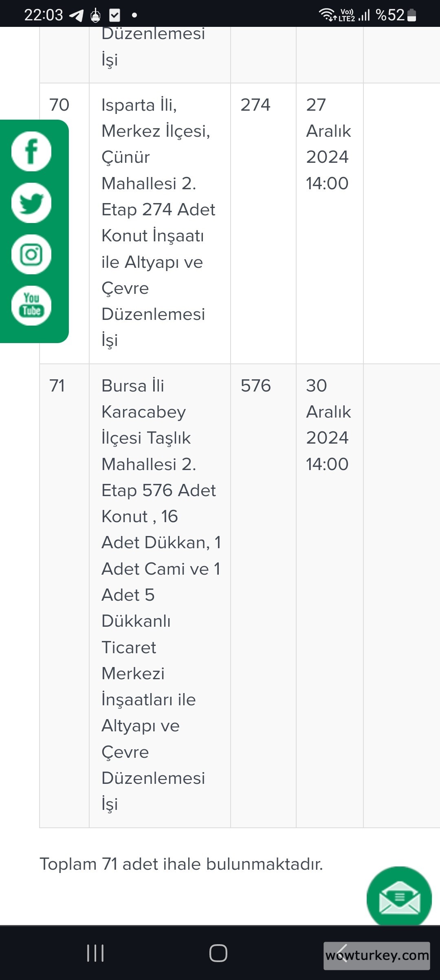Tap the Wi-Fi status icon
440x980 pixels.
(x=327, y=15)
